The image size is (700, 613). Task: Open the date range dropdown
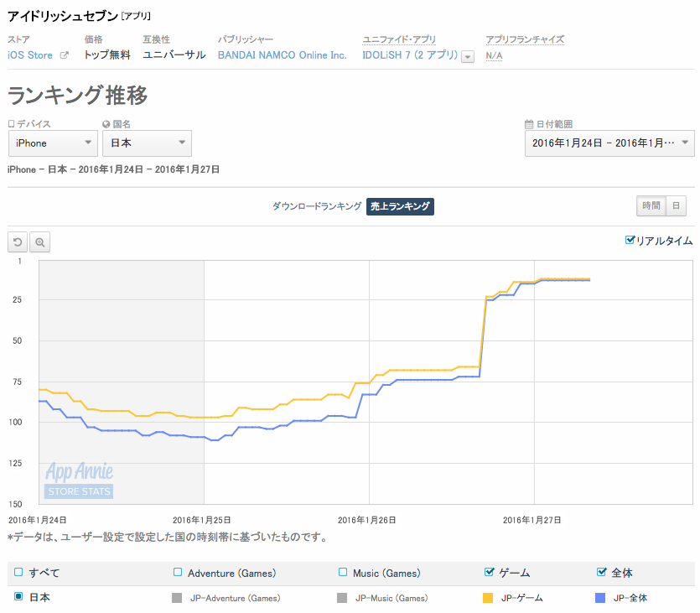(x=609, y=143)
